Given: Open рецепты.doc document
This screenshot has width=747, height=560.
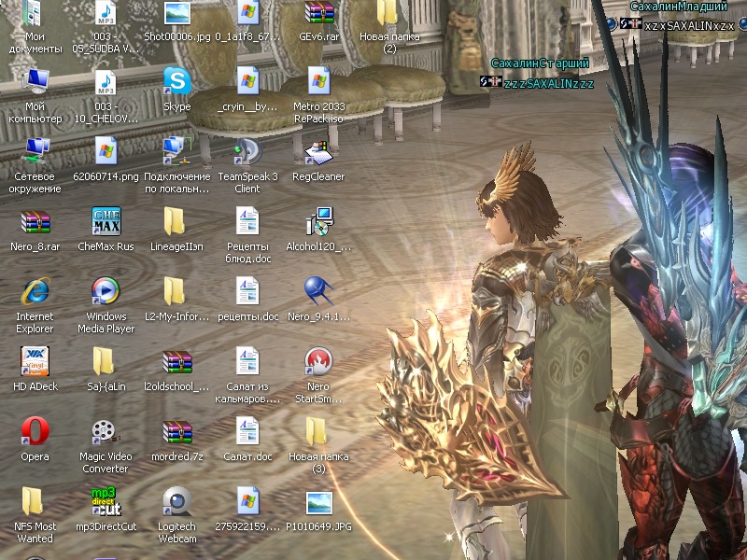Looking at the screenshot, I should pos(247,291).
